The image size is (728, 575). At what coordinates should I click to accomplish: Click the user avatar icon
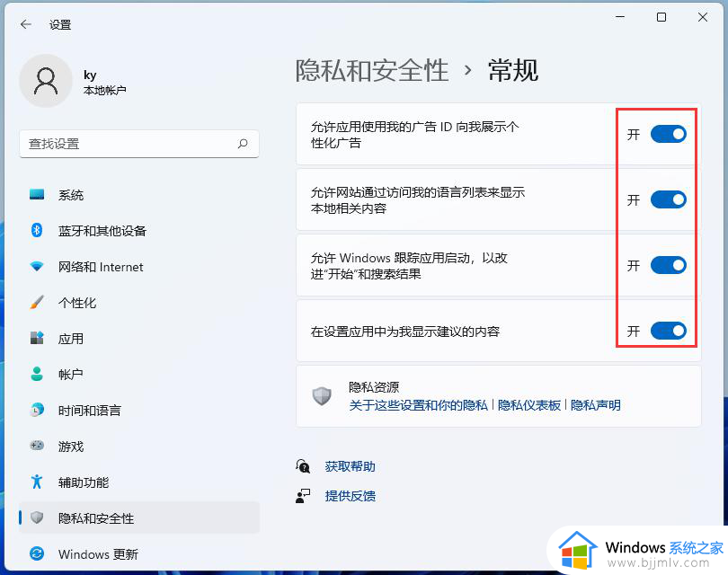point(46,81)
